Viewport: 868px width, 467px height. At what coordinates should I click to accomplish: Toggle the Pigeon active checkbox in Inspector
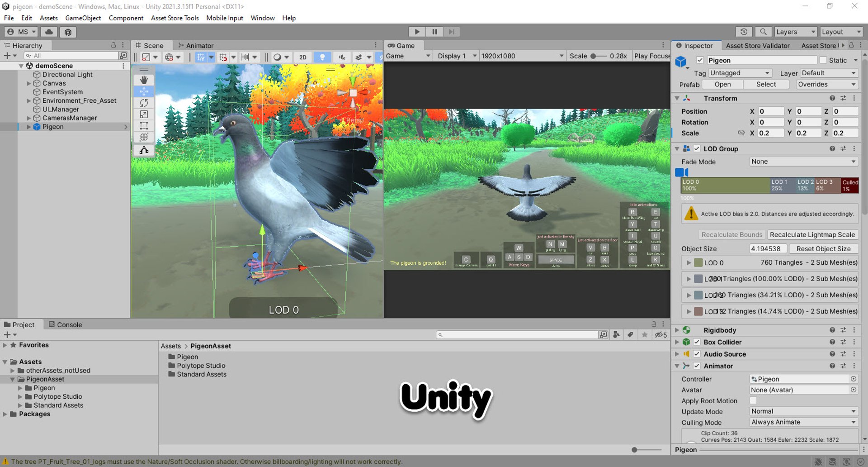point(700,60)
